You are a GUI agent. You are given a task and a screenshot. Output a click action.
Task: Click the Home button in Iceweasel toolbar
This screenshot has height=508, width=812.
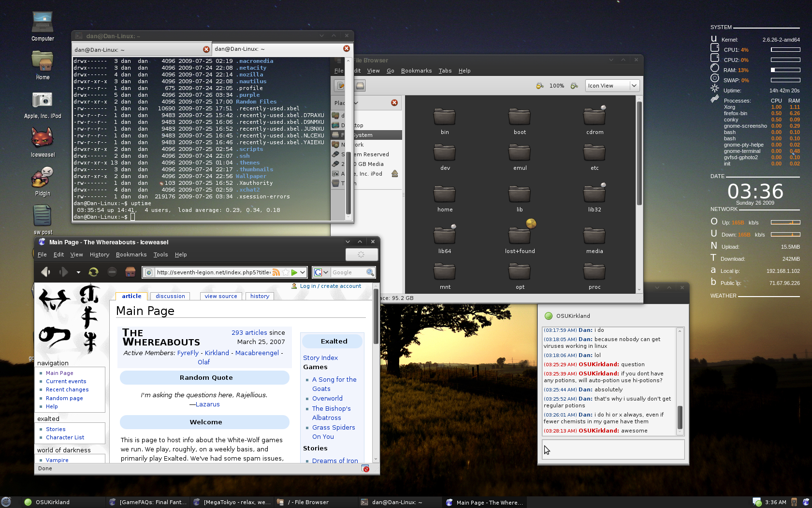(130, 272)
